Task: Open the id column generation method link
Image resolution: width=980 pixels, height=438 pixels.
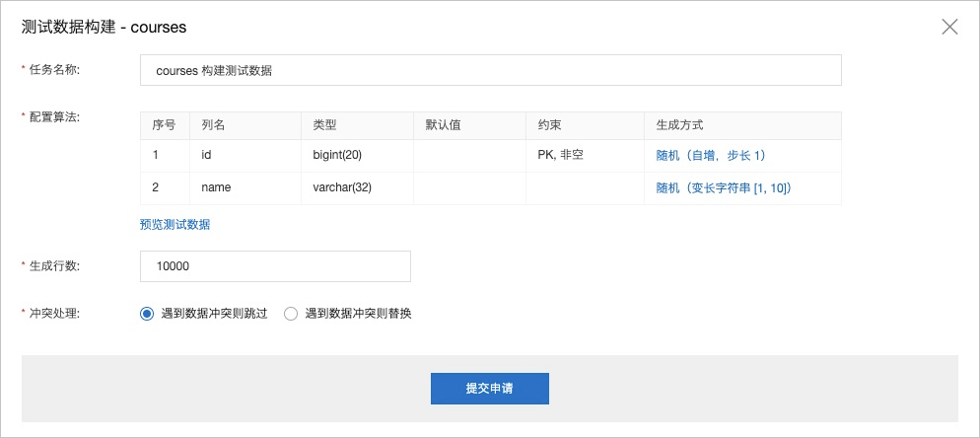Action: [711, 156]
